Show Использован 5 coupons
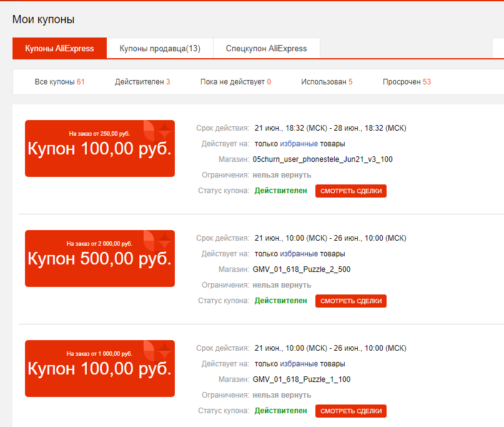The image size is (504, 427). tap(327, 82)
